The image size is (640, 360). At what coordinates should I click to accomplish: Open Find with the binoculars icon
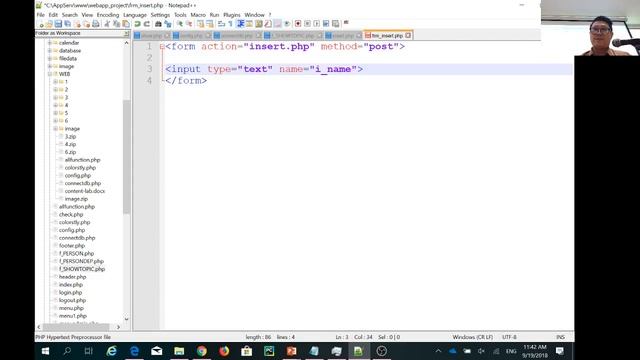(x=158, y=24)
